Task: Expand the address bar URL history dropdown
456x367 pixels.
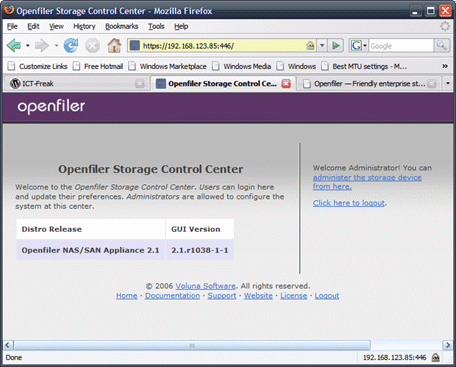Action: pos(322,45)
